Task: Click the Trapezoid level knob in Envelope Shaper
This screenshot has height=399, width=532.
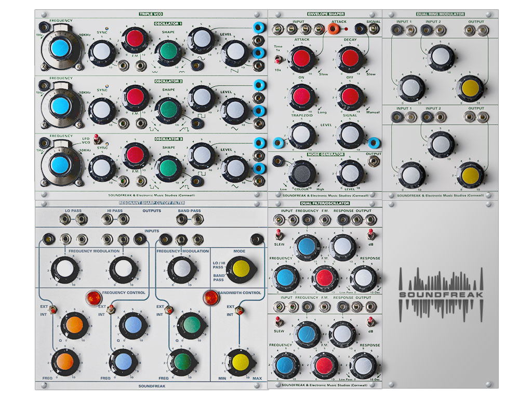Action: (302, 135)
